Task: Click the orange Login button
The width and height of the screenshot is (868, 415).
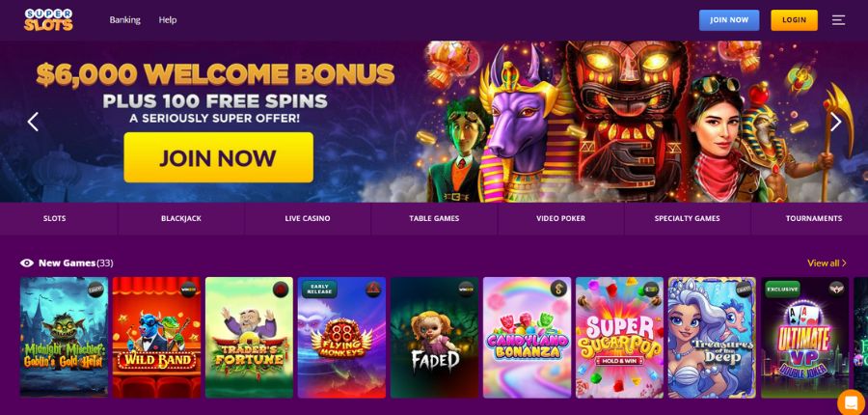Action: [x=794, y=20]
